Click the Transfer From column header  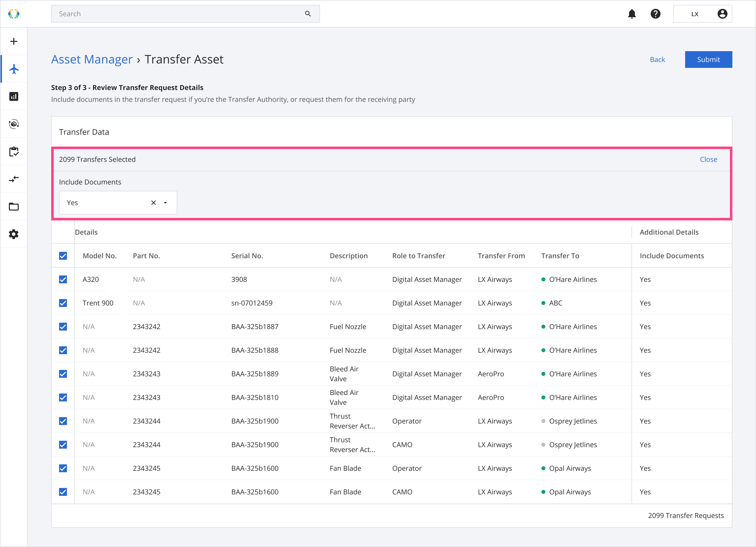pos(501,256)
